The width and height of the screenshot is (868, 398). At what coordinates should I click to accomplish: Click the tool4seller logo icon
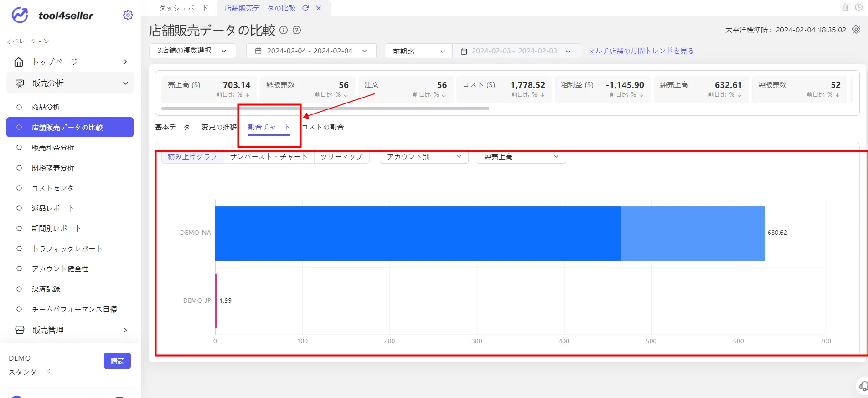pos(20,15)
